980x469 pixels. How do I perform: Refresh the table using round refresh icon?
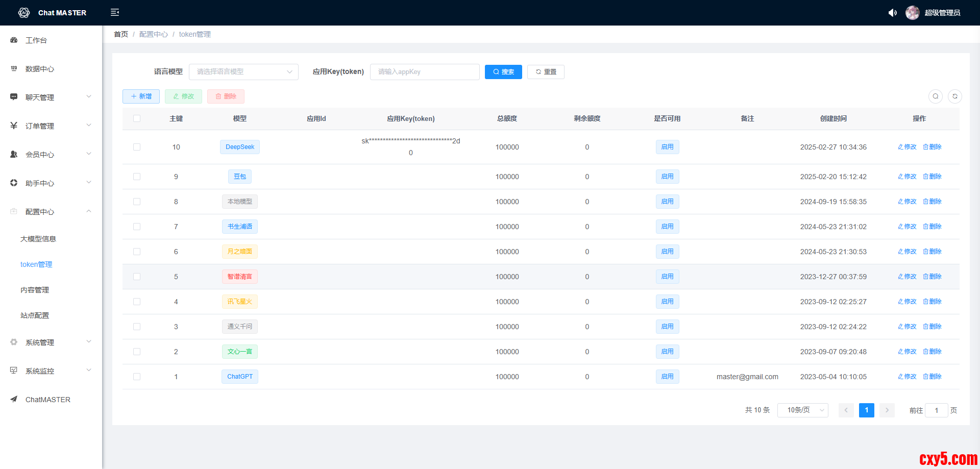coord(954,96)
